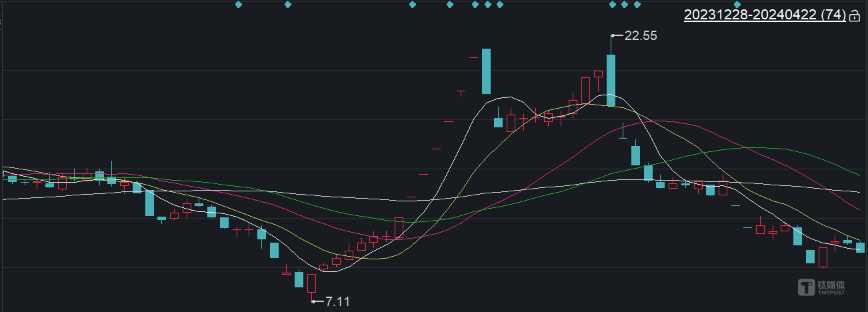
Task: Select the 22.55 high price label
Action: [x=641, y=36]
